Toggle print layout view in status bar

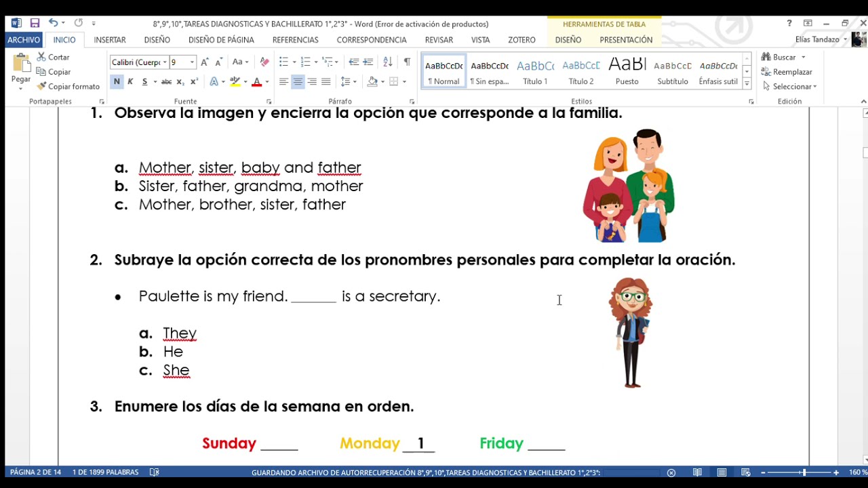tap(722, 472)
